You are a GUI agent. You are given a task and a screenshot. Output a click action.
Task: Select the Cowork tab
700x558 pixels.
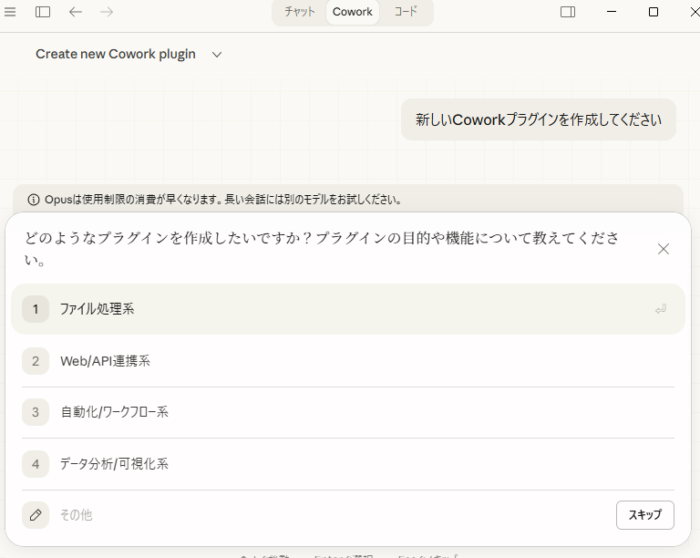tap(352, 12)
